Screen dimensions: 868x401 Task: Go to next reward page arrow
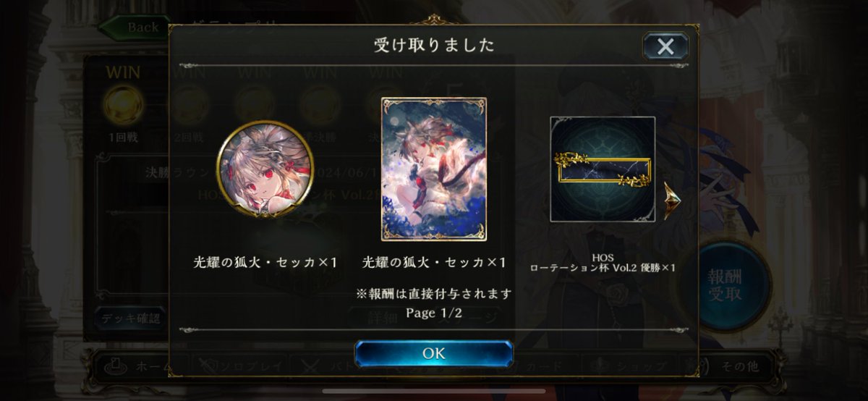pos(671,200)
